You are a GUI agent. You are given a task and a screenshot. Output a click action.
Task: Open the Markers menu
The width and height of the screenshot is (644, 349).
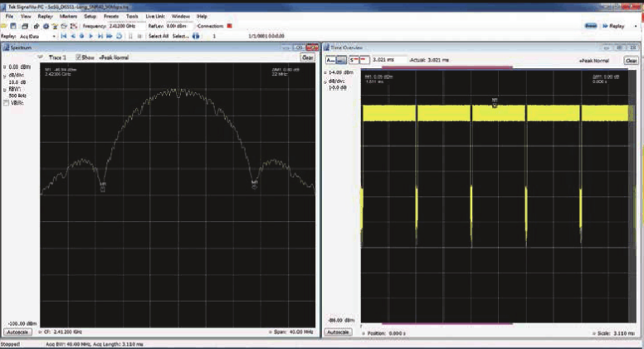(x=68, y=17)
